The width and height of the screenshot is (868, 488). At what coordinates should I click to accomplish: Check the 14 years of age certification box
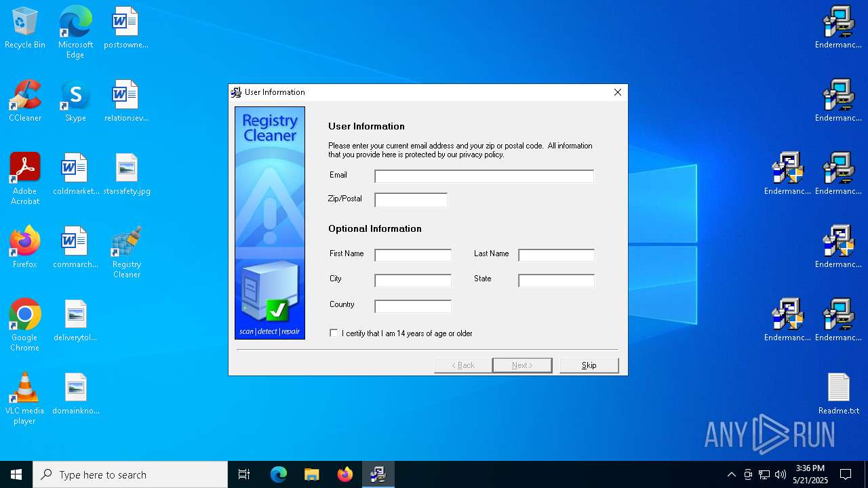(x=334, y=333)
